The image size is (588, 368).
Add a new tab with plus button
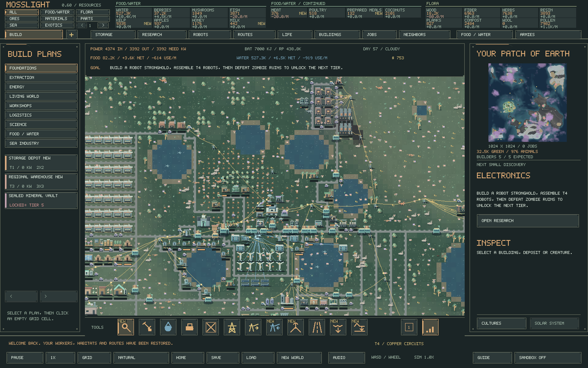71,35
